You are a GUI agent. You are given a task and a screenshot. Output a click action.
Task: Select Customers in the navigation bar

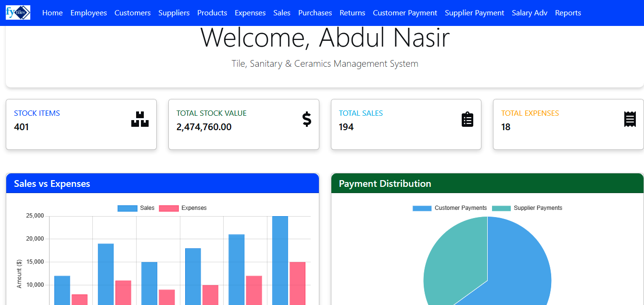132,13
